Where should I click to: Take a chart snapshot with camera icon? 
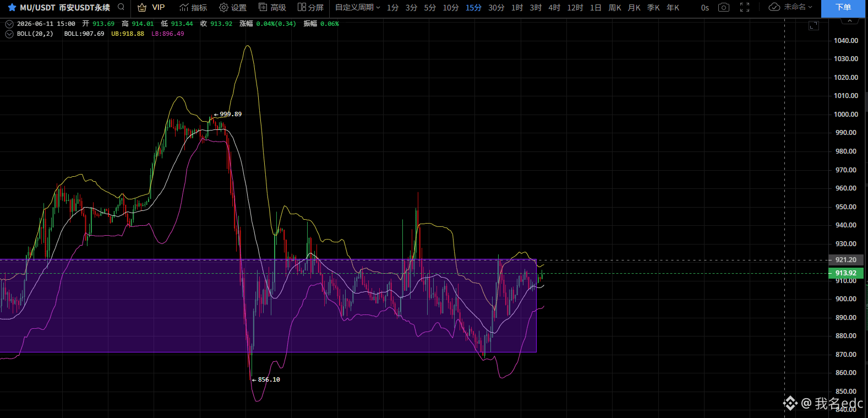724,7
